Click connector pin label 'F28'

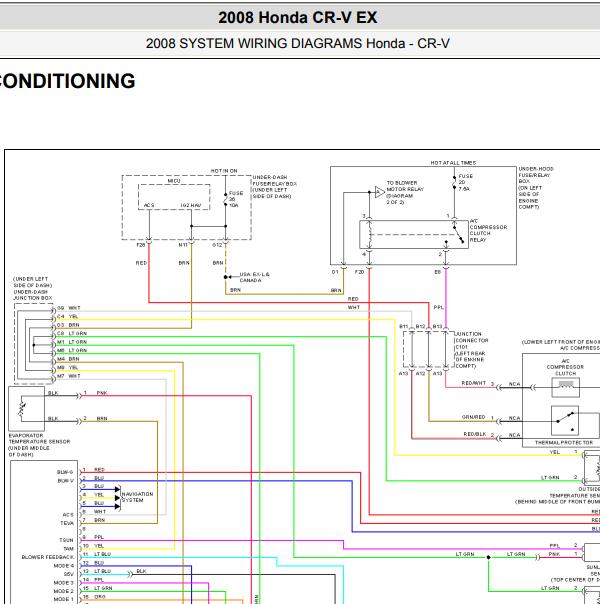[x=141, y=245]
